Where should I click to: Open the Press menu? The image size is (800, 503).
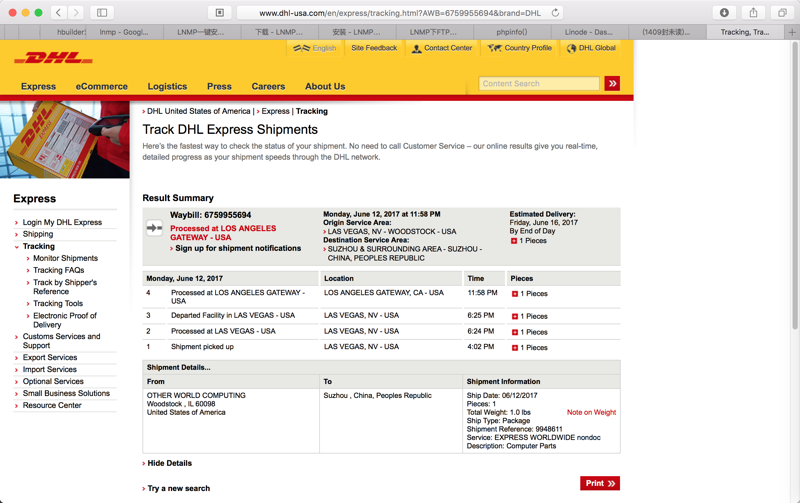pyautogui.click(x=219, y=86)
